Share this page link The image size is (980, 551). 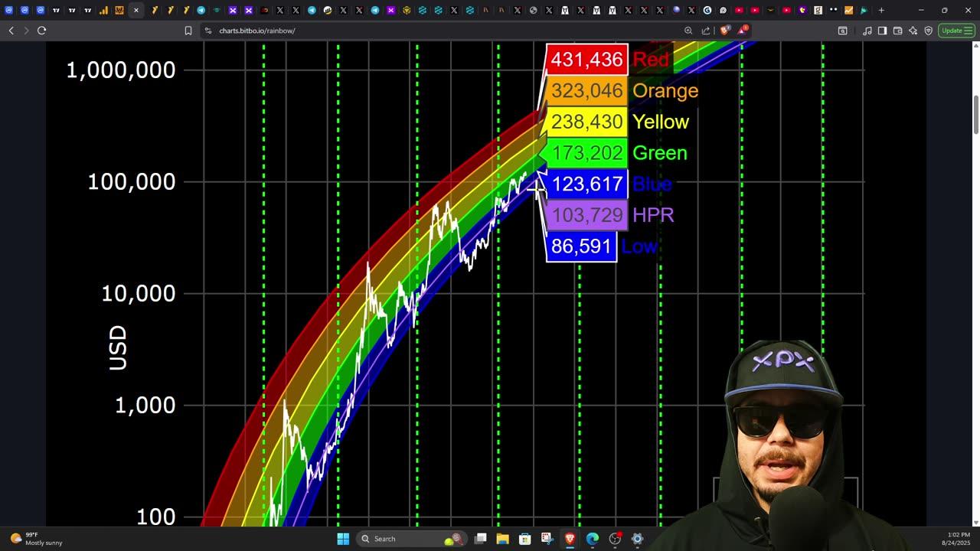[x=706, y=31]
